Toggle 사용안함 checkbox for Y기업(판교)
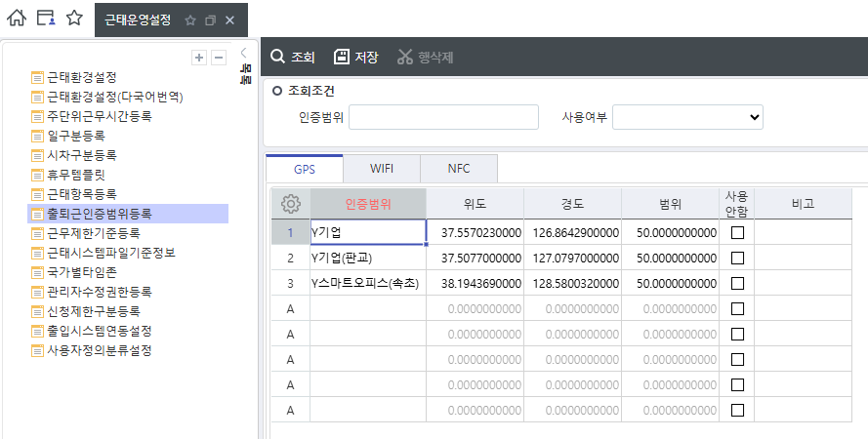This screenshot has width=868, height=439. [737, 259]
